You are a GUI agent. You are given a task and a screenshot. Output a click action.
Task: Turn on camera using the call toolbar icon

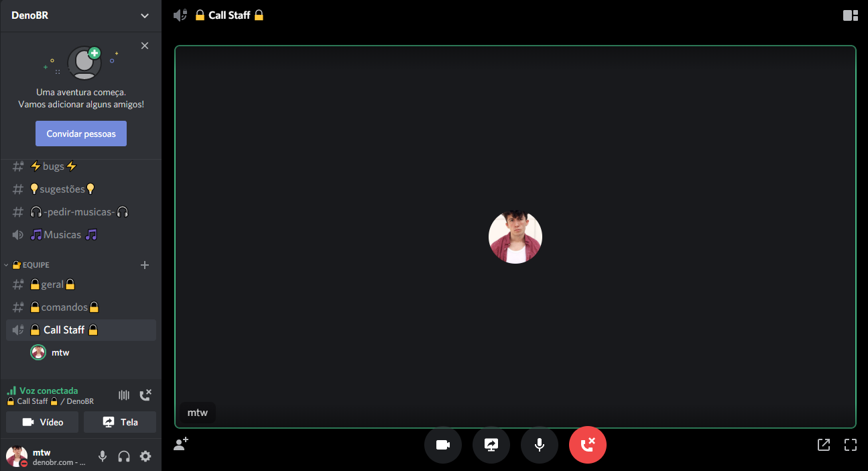(x=443, y=445)
